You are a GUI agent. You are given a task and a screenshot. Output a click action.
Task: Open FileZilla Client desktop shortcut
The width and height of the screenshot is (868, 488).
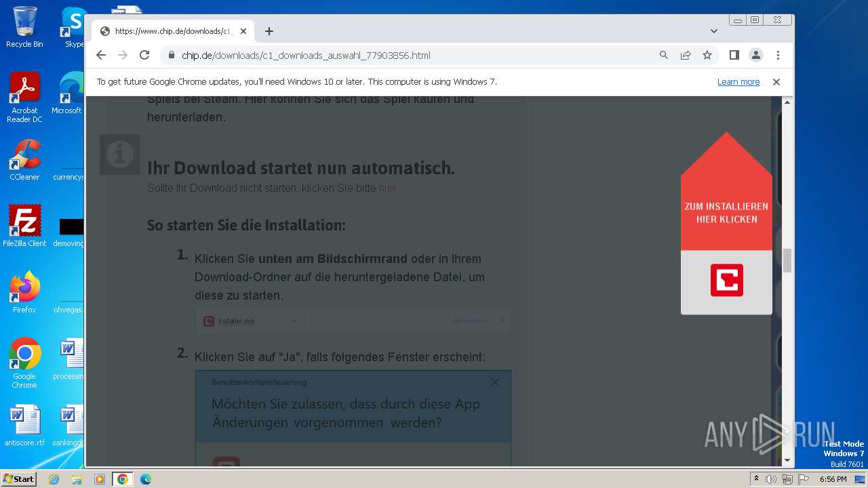click(x=24, y=226)
